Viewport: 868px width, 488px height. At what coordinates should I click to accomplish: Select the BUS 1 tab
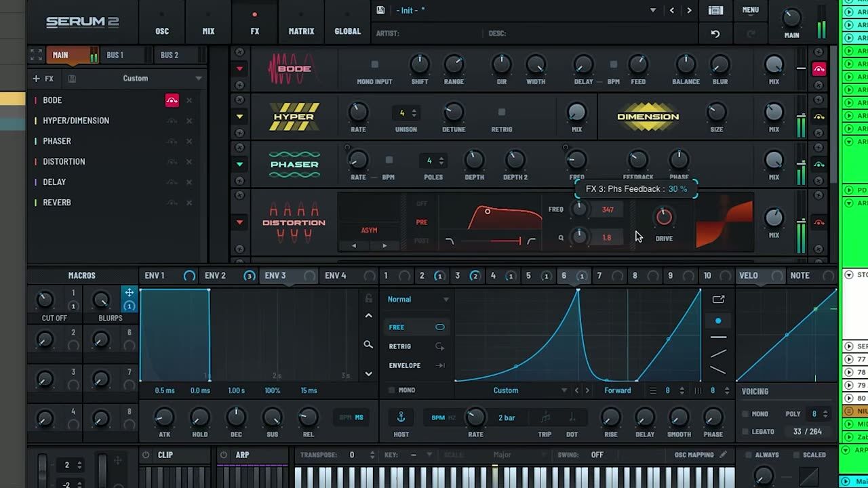tap(115, 55)
